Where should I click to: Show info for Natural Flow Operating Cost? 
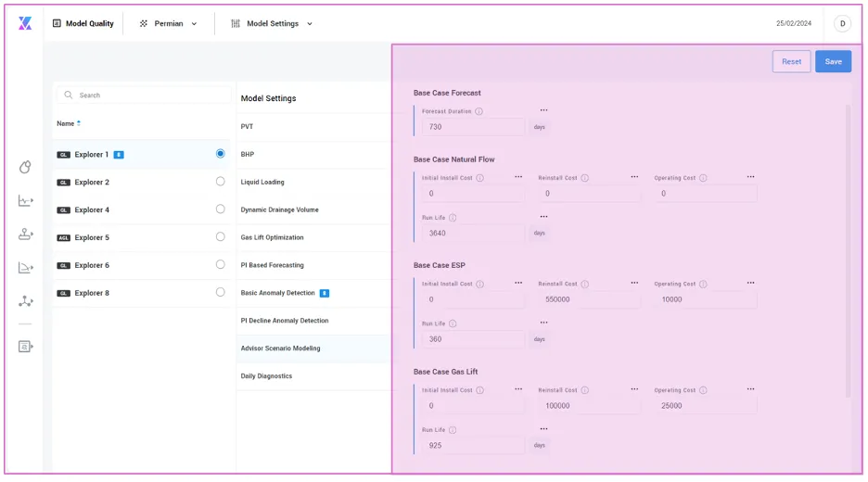coord(703,178)
